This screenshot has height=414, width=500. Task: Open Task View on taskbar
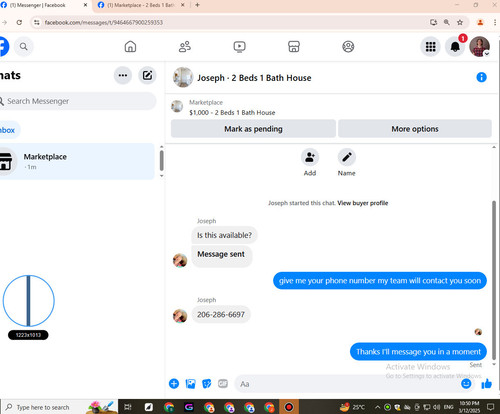128,407
